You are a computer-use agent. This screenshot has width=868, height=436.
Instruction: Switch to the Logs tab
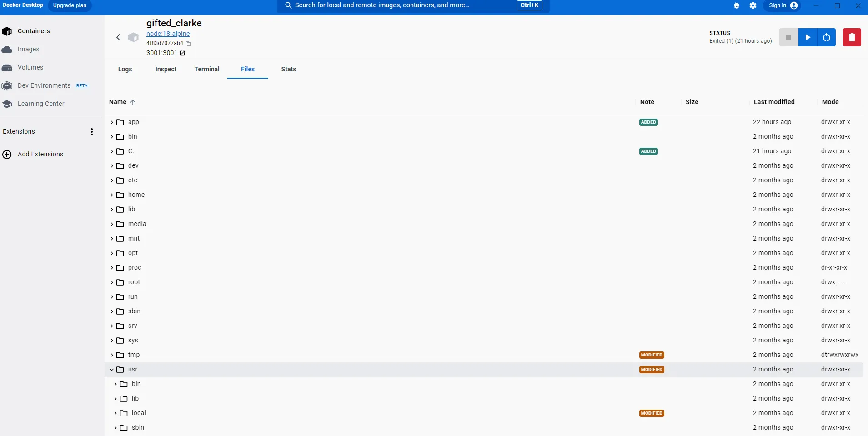coord(125,70)
